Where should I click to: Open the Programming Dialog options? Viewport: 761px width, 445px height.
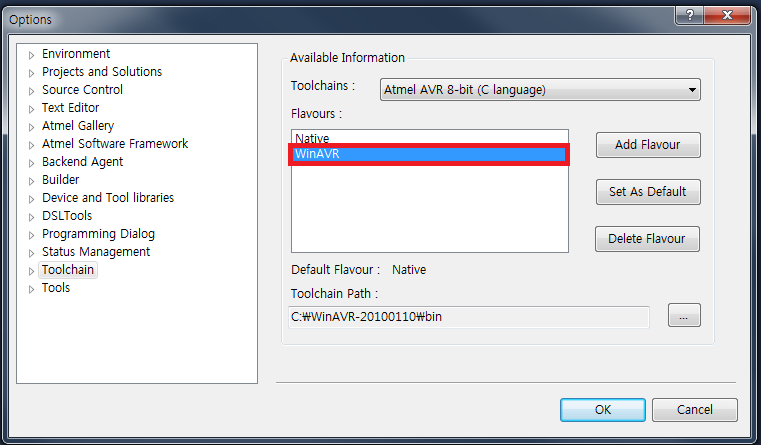pyautogui.click(x=98, y=234)
